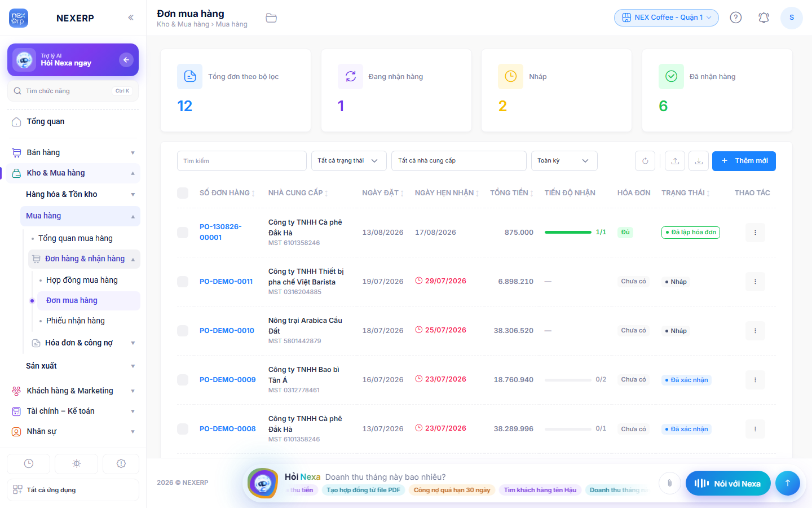Click the Đã nhận hàng checkmark icon
812x508 pixels.
click(x=672, y=76)
